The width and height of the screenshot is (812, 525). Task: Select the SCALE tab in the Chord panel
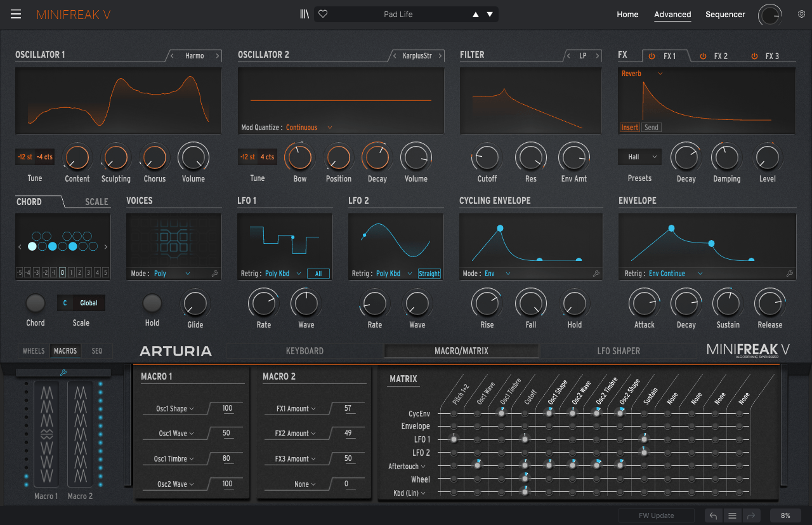click(x=96, y=201)
